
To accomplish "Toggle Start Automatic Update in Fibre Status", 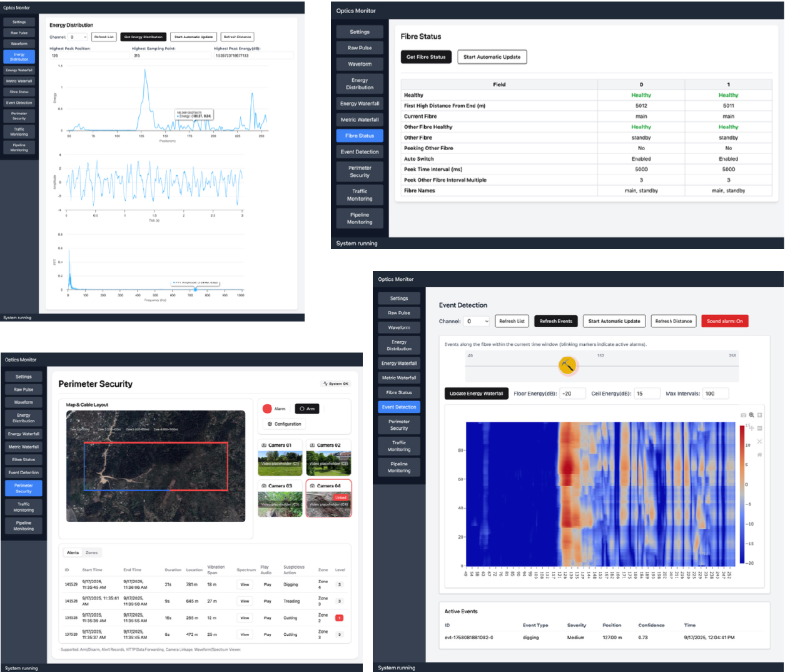I will tap(492, 57).
